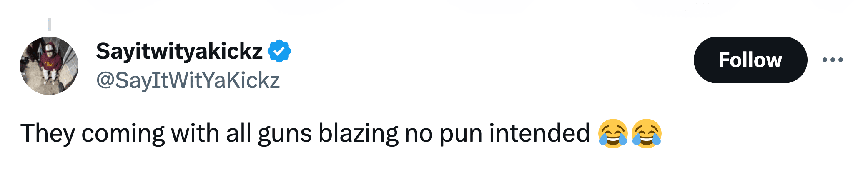Click the word "all" in the tweet

pos(238,133)
